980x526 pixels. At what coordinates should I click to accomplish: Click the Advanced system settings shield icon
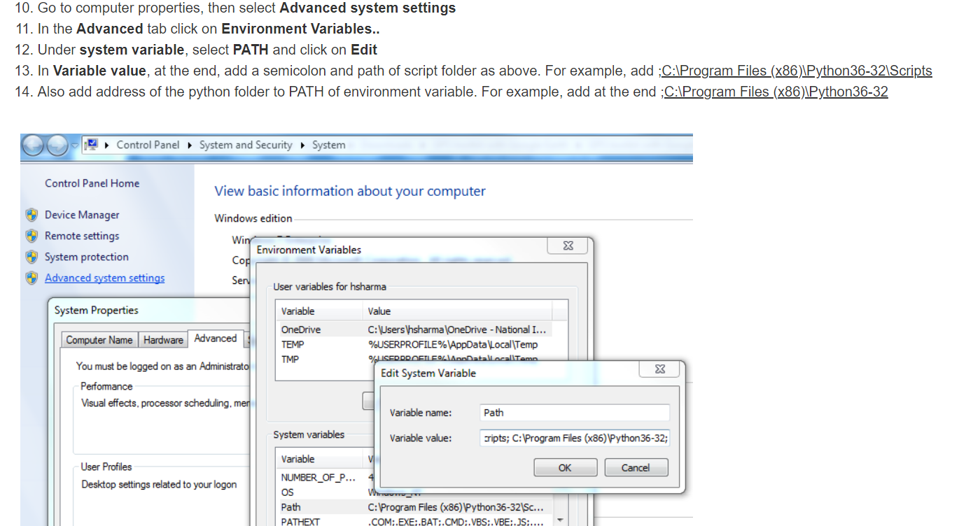pyautogui.click(x=32, y=278)
